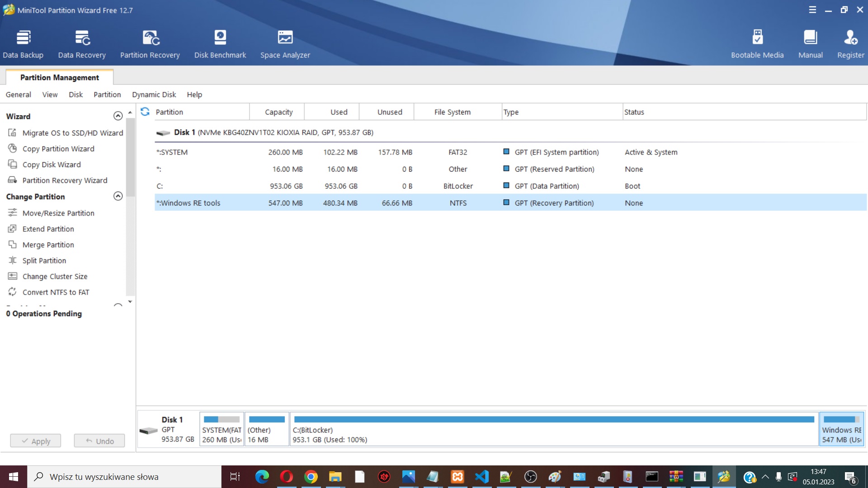
Task: Select Disk 1 in the disk map
Action: (x=168, y=429)
